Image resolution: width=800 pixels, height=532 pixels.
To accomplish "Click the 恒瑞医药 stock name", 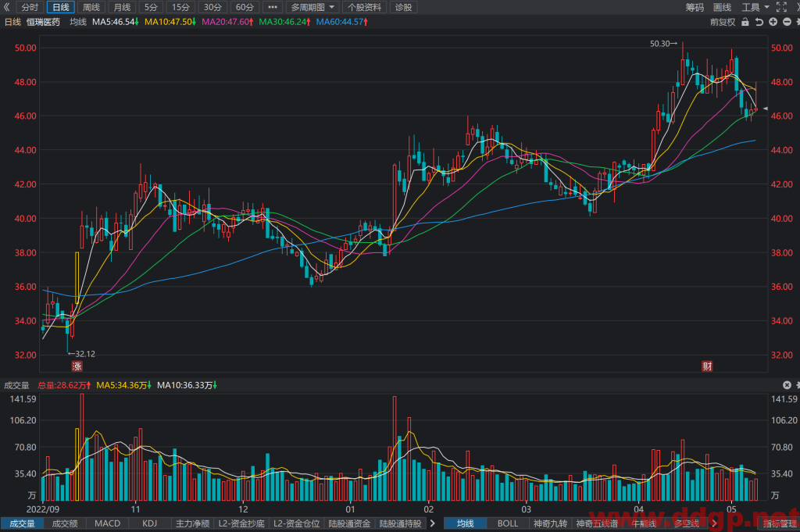I will [43, 22].
